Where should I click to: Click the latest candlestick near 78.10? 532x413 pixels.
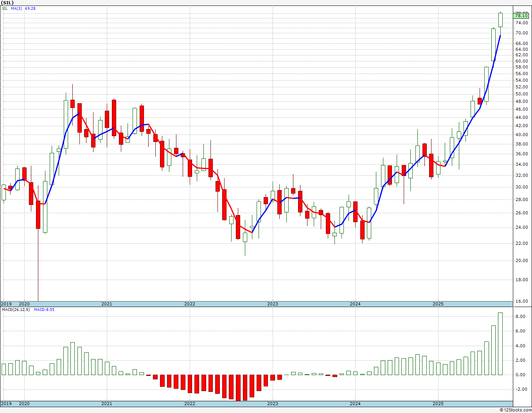coord(500,20)
